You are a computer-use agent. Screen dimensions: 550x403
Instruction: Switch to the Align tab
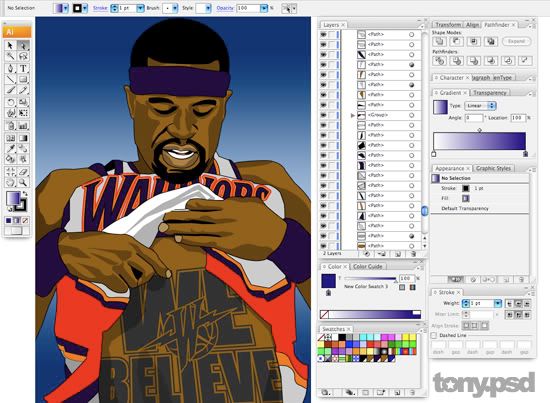coord(472,25)
